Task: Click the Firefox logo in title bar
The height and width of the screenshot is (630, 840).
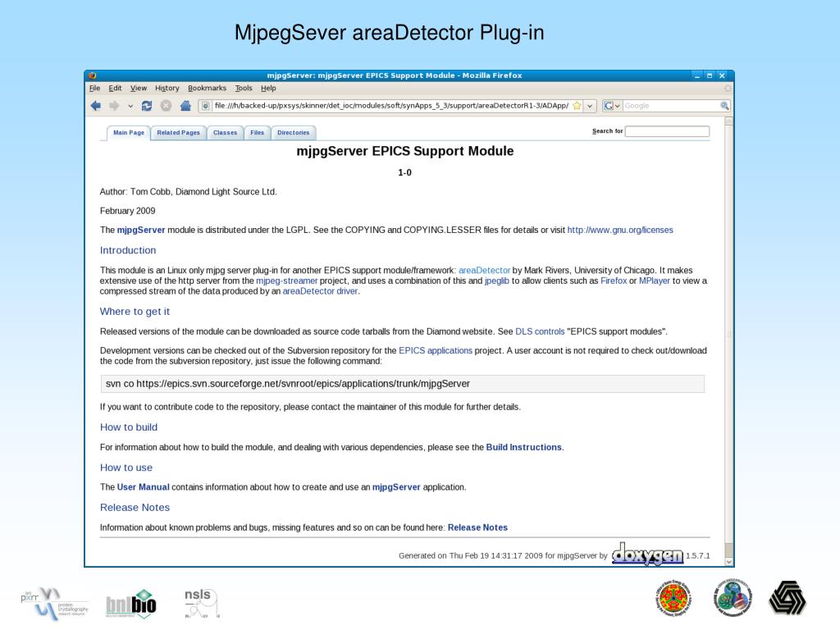Action: (92, 75)
